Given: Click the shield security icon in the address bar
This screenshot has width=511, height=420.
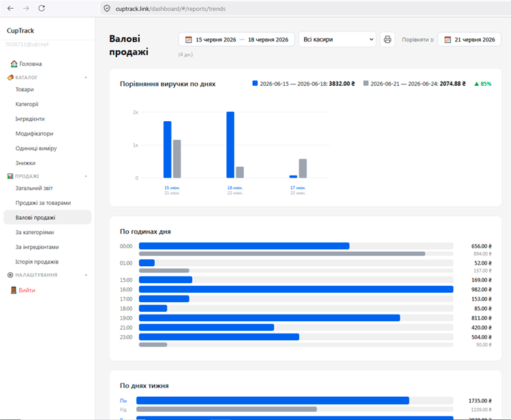Looking at the screenshot, I should coord(107,8).
